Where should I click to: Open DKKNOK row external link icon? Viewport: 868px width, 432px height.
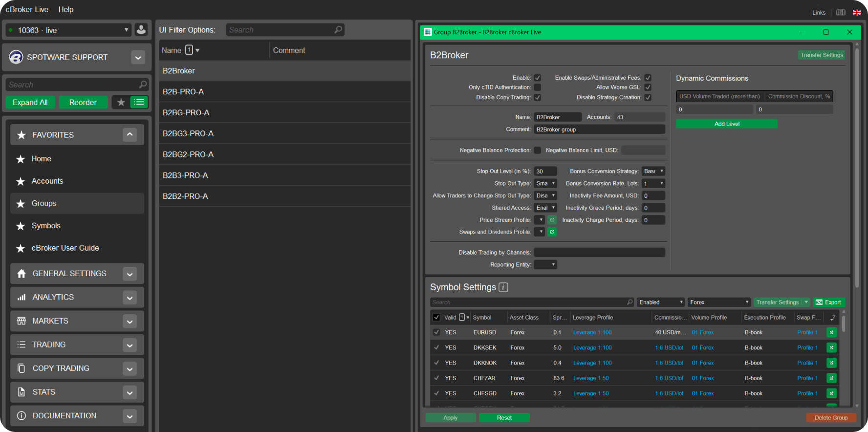pyautogui.click(x=831, y=363)
